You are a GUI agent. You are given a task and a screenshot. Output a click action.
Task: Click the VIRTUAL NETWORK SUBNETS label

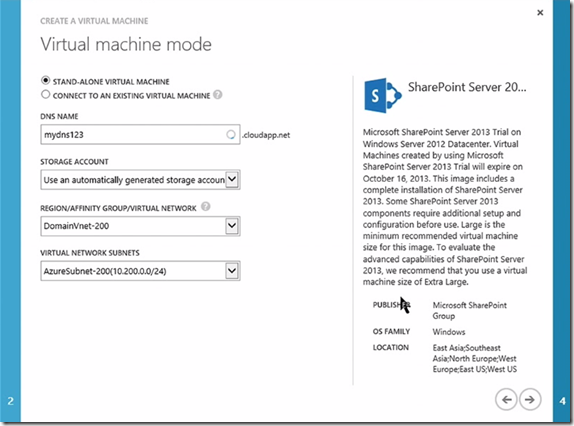click(x=90, y=253)
